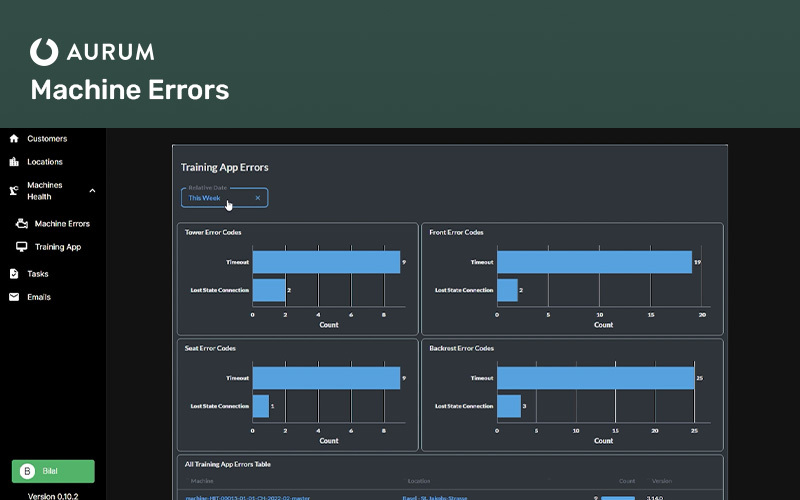Click the Version column header
The image size is (800, 500).
point(662,481)
